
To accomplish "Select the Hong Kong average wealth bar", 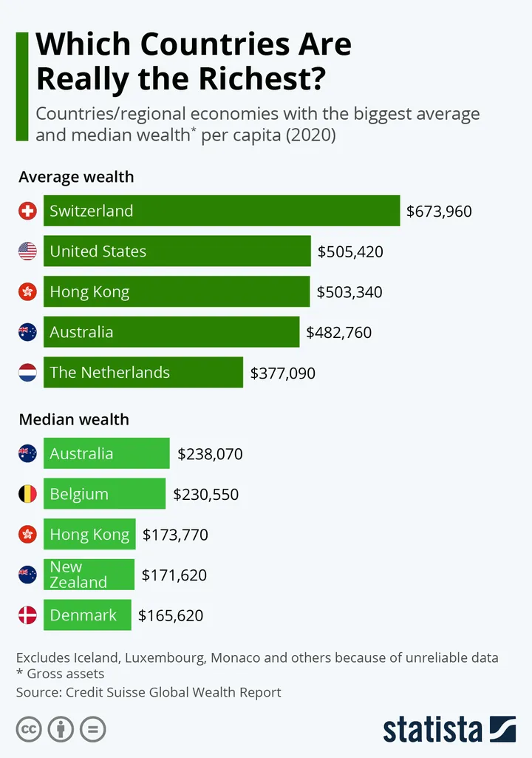I will tap(177, 291).
